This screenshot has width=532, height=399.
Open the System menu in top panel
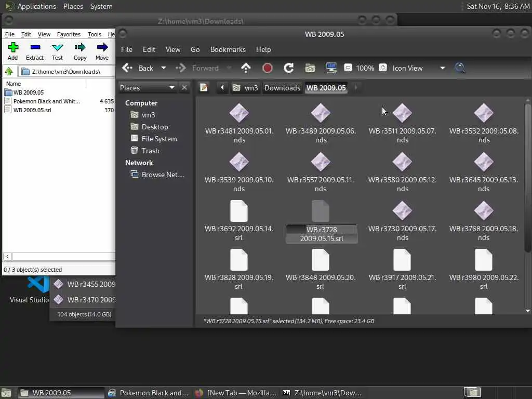pos(101,6)
